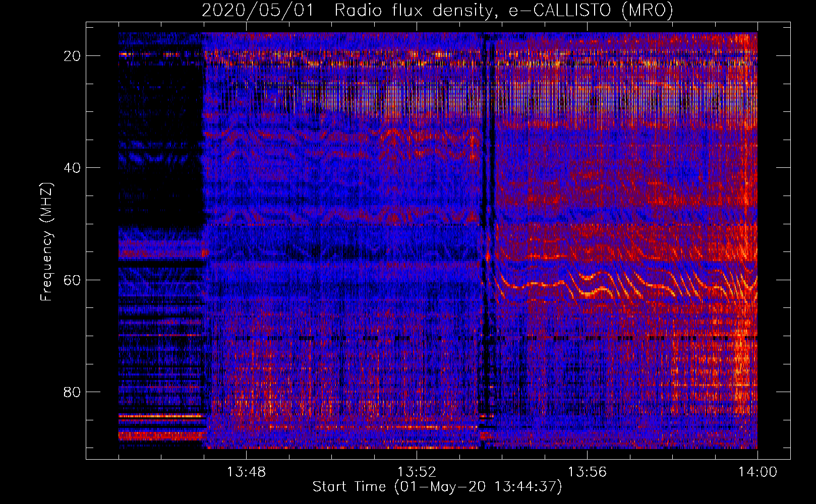Click the (MRO) station label in title
This screenshot has width=816, height=504.
(x=647, y=11)
